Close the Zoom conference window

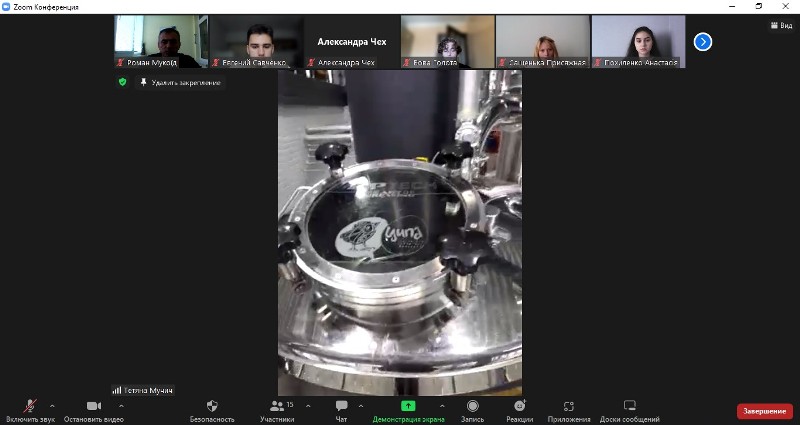click(x=786, y=7)
